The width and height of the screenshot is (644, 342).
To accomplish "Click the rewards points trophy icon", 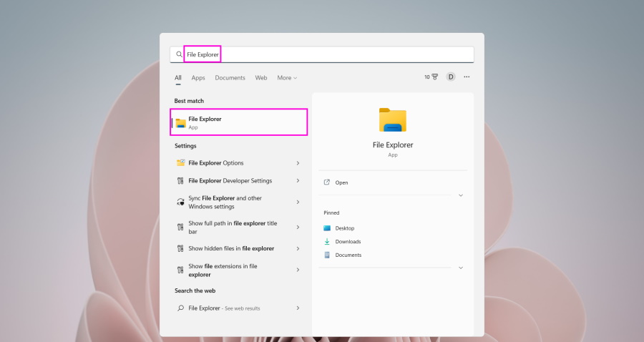I will [x=434, y=77].
